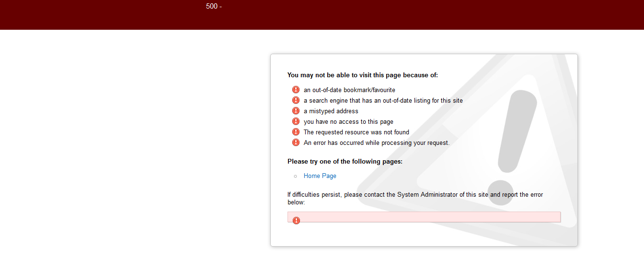Image resolution: width=644 pixels, height=273 pixels.
Task: Click the 'a mistyped address' text
Action: tap(331, 111)
